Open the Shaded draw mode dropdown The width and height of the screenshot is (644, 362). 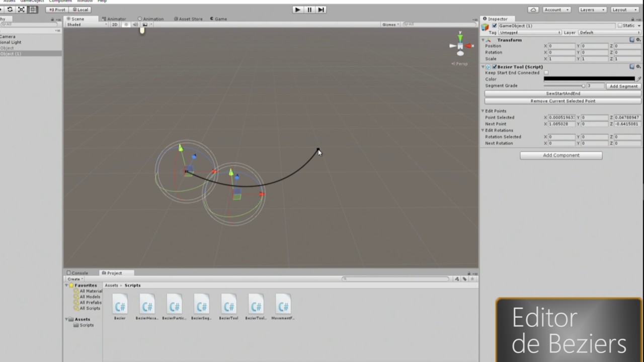[87, 25]
